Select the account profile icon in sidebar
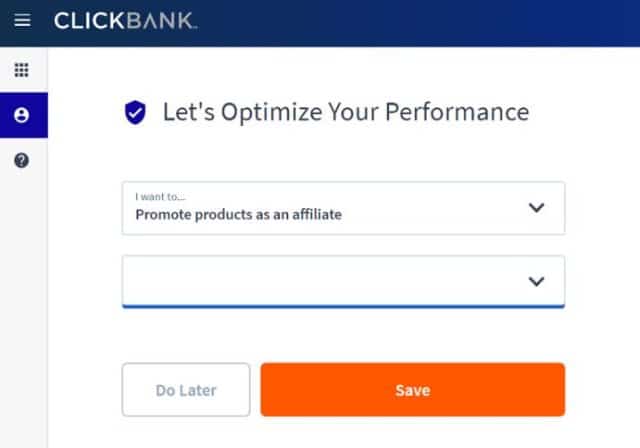The image size is (640, 448). [22, 115]
